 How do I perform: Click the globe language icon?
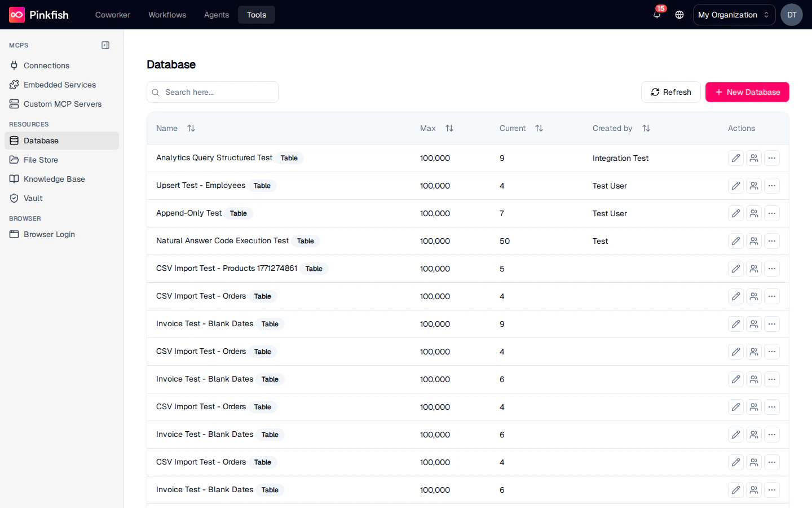[x=679, y=15]
